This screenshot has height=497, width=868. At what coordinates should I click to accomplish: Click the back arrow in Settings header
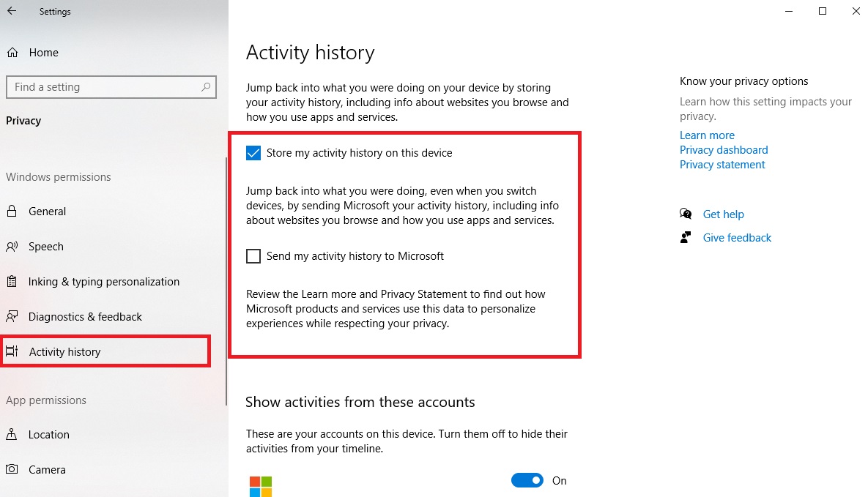pyautogui.click(x=12, y=11)
